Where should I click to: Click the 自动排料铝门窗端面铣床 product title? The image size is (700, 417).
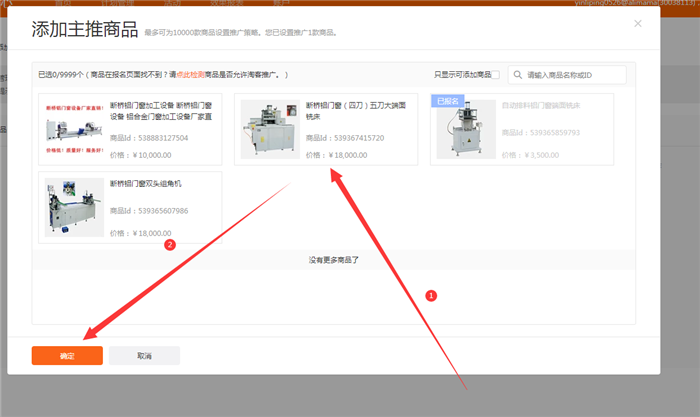[x=540, y=105]
